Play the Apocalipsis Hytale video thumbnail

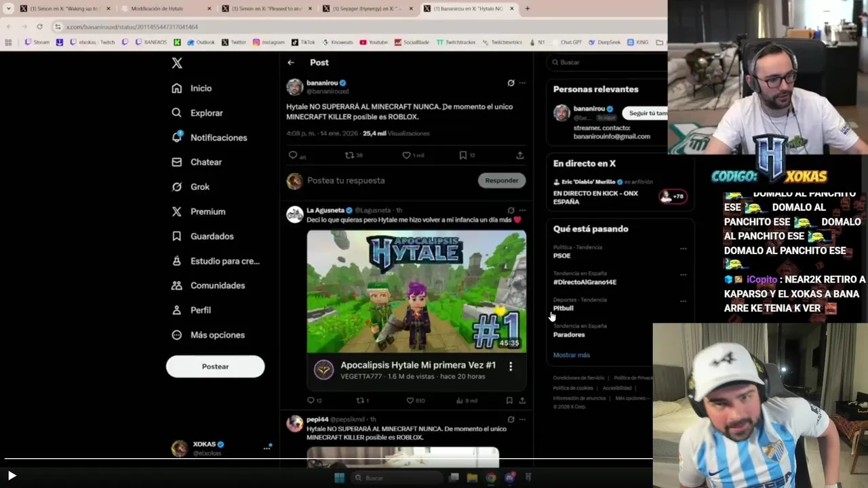416,291
